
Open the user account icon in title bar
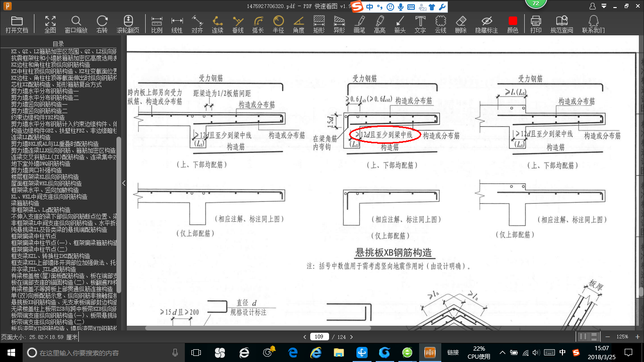[593, 6]
